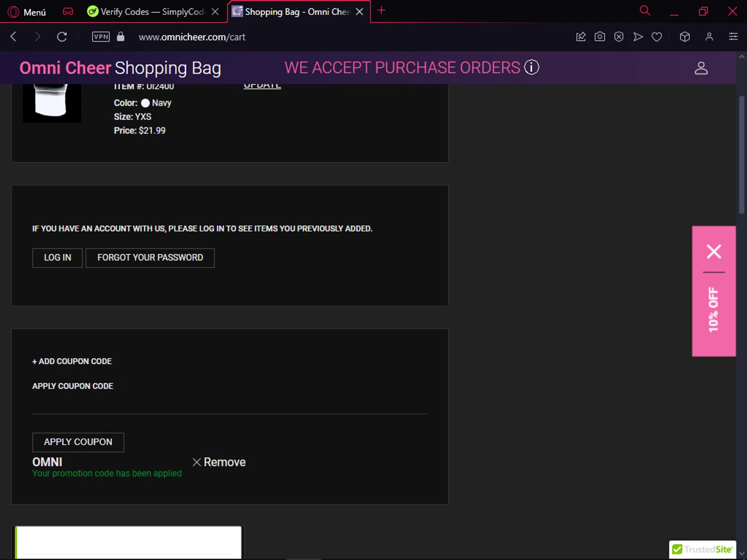Close the Shopping Bag tab
Viewport: 747px width, 560px height.
pos(360,11)
